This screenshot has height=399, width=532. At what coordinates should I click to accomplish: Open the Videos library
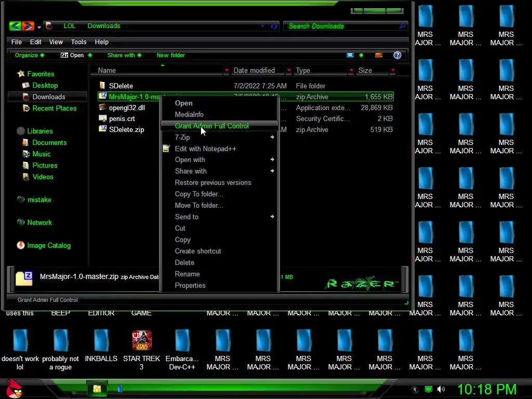tap(43, 177)
